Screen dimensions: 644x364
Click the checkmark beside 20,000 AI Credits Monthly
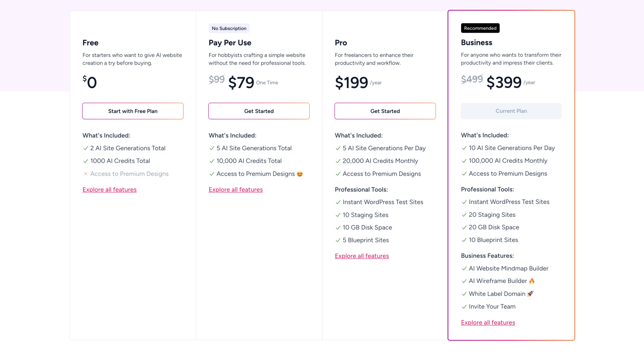338,161
